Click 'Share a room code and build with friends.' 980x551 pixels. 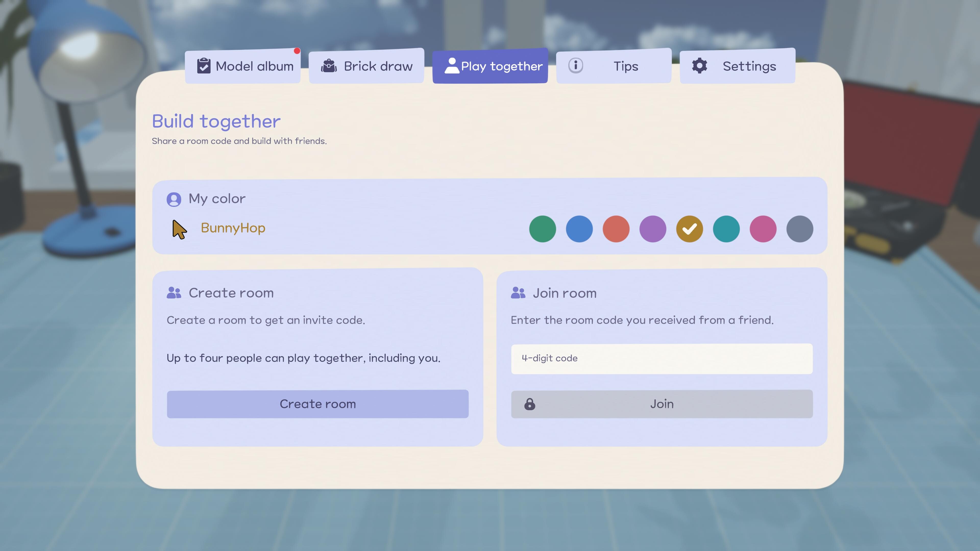pos(239,141)
